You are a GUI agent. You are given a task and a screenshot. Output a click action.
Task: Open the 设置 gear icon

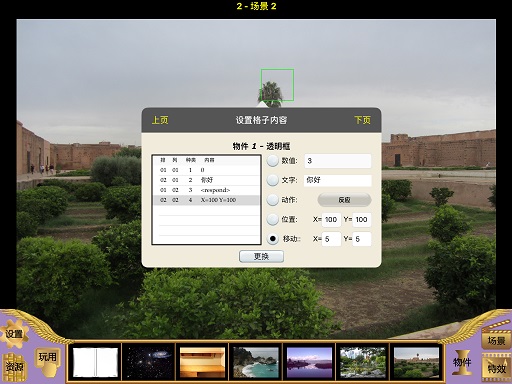(x=14, y=334)
